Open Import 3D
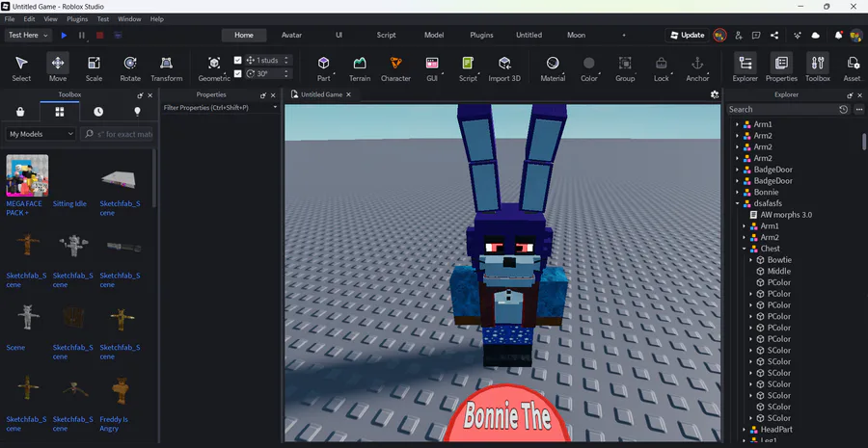 click(x=504, y=68)
